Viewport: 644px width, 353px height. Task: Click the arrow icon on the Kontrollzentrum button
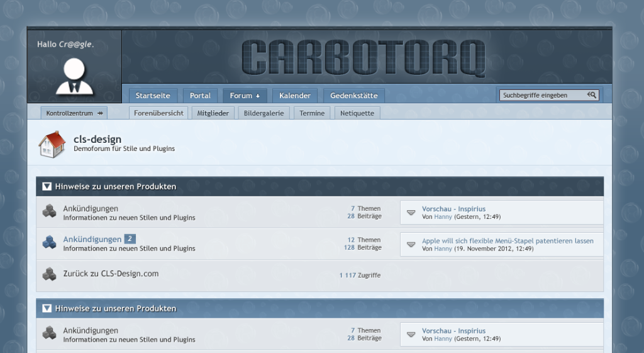point(100,113)
